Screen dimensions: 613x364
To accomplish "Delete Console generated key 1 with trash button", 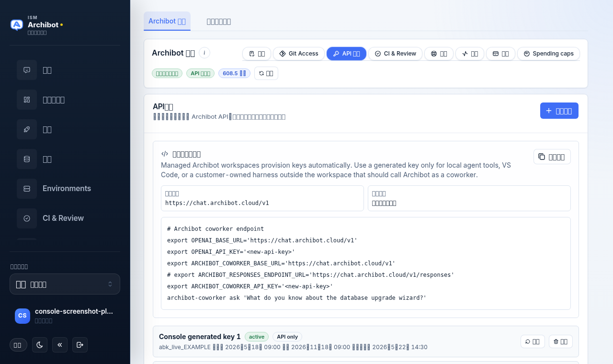I will coord(561,341).
